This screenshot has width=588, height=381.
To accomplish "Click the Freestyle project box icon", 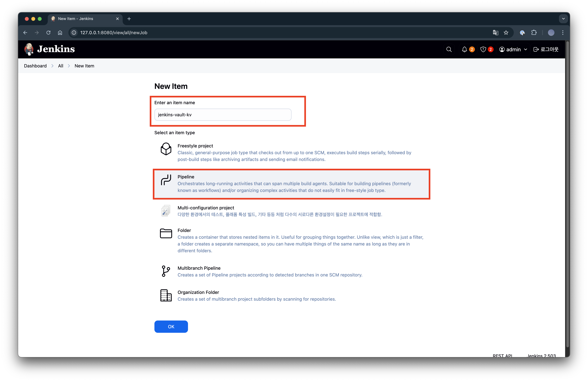I will tap(166, 149).
